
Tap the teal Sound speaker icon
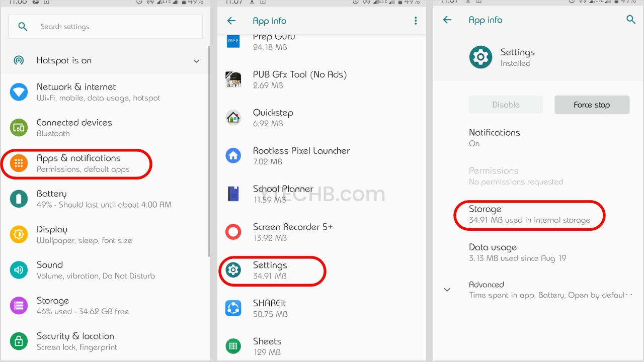pos(19,270)
